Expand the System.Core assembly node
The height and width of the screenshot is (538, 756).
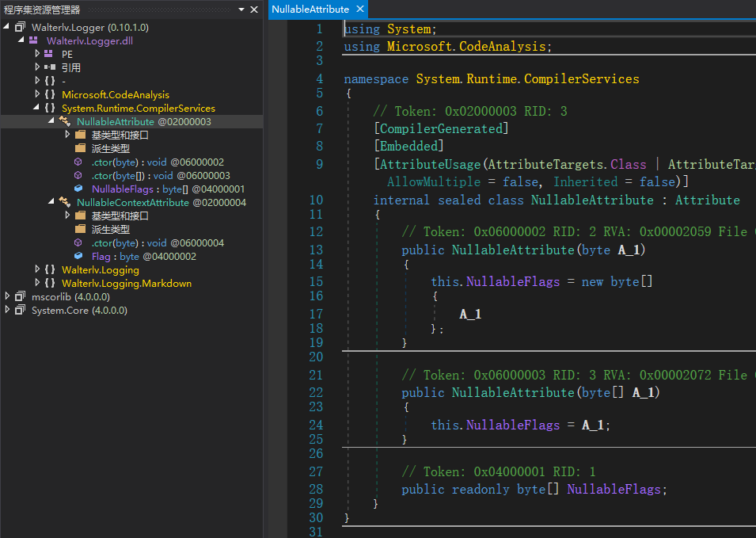pyautogui.click(x=7, y=310)
